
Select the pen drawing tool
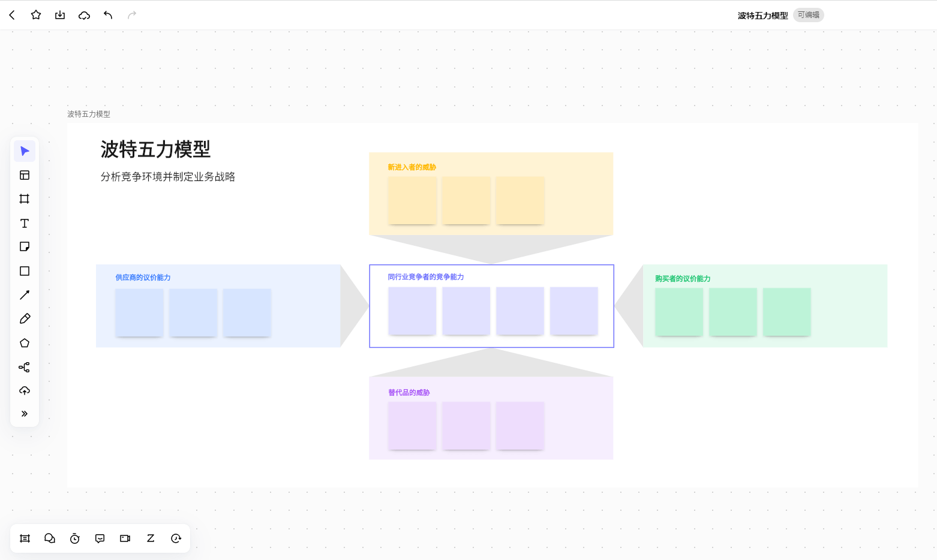pyautogui.click(x=25, y=319)
